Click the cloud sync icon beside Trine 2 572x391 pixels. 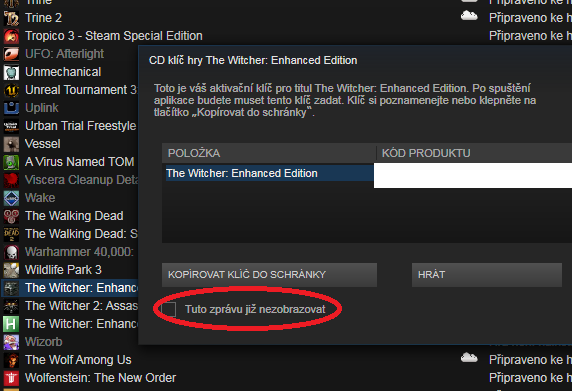[x=469, y=16]
